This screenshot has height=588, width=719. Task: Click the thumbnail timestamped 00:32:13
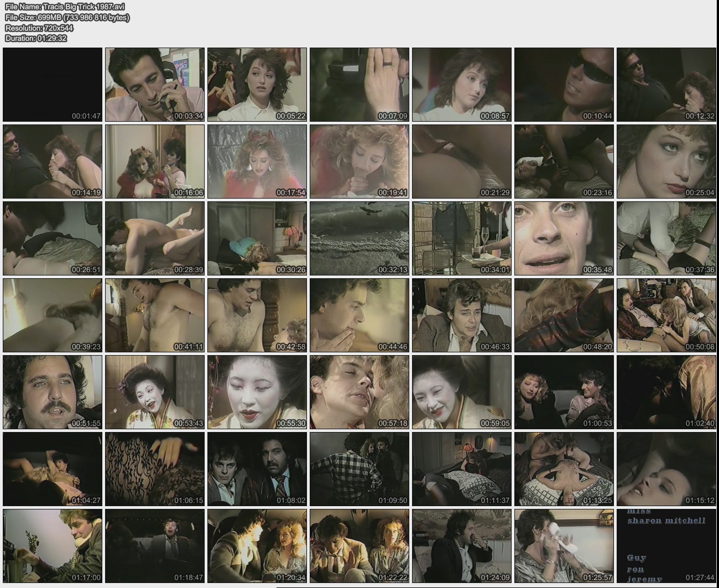click(x=359, y=238)
